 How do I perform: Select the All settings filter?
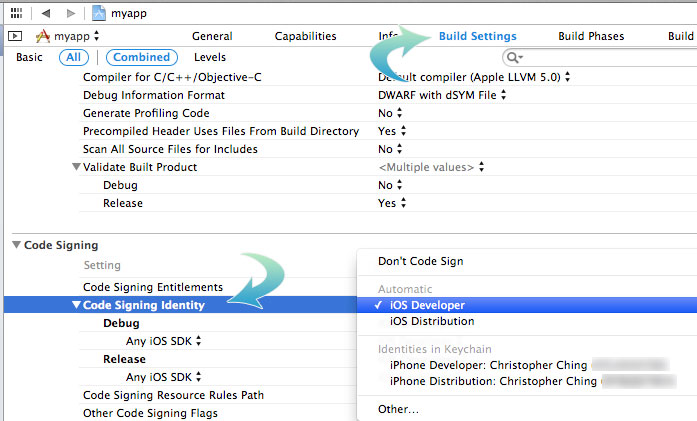click(73, 57)
